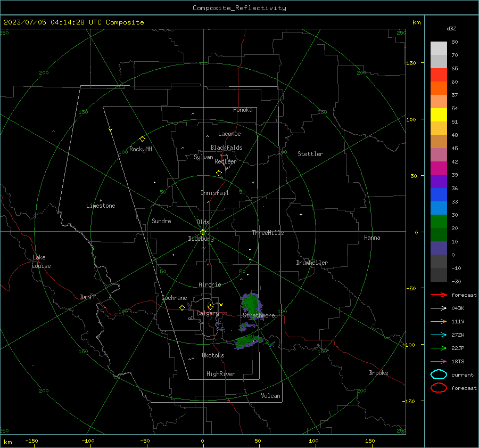Click the Brooks town label
Image resolution: width=479 pixels, height=448 pixels.
click(378, 373)
